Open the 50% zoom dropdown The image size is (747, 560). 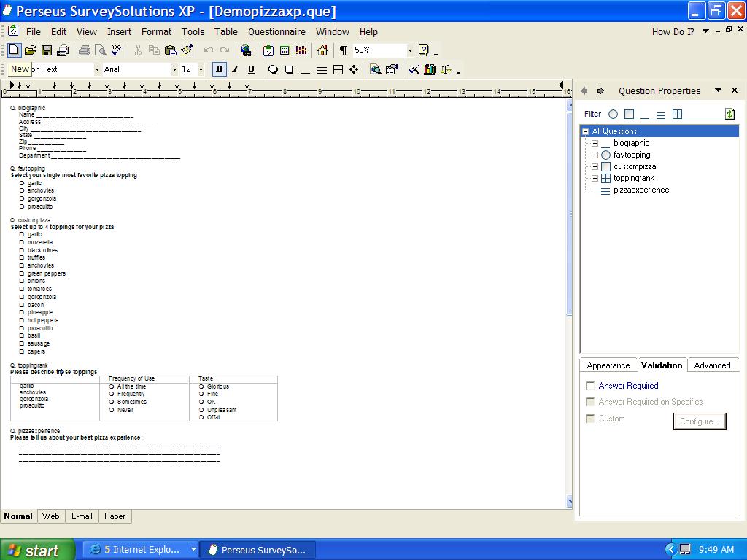coord(410,50)
